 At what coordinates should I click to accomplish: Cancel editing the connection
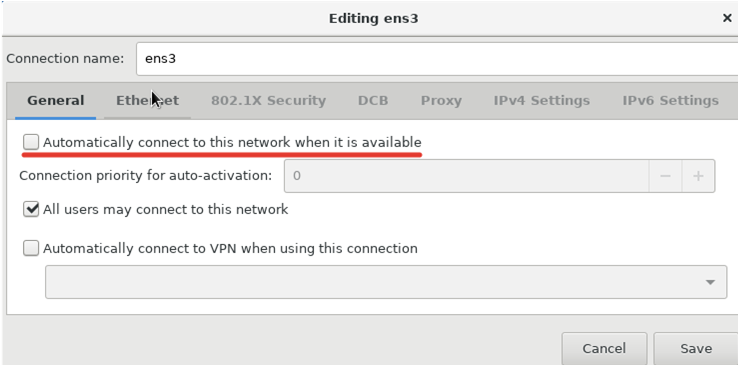tap(604, 349)
